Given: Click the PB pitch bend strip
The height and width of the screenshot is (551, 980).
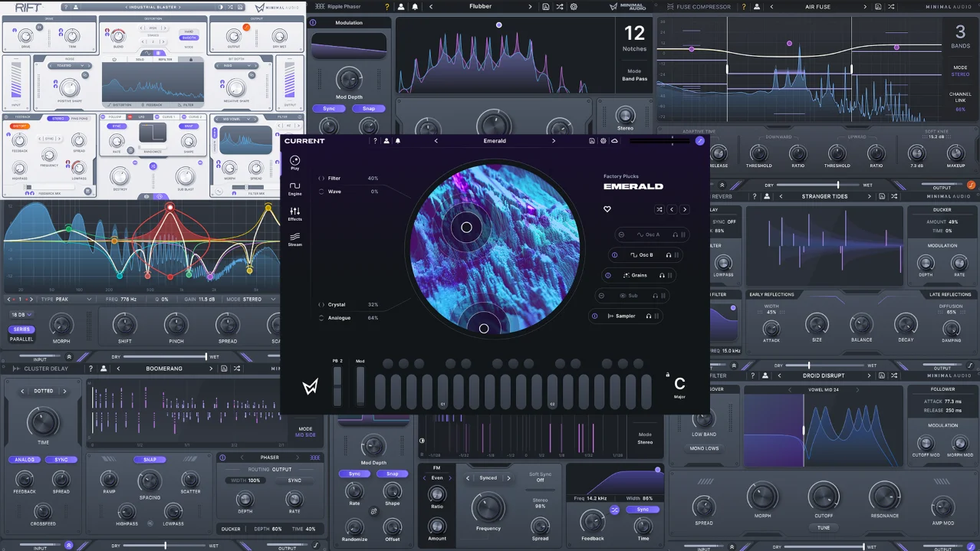Looking at the screenshot, I should 337,386.
